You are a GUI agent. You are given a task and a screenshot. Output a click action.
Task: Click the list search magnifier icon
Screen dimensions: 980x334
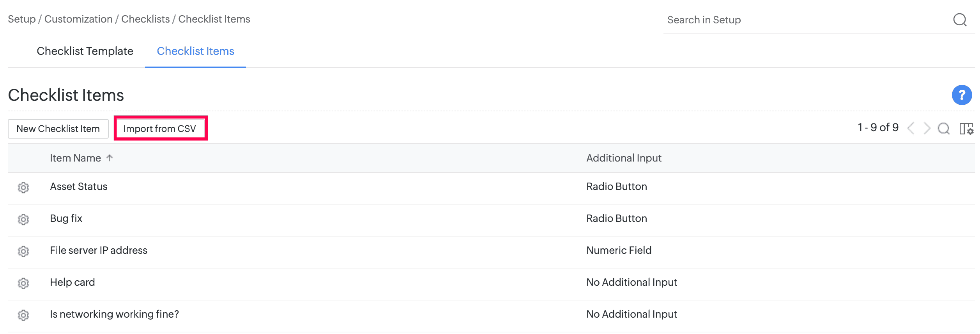click(x=943, y=128)
